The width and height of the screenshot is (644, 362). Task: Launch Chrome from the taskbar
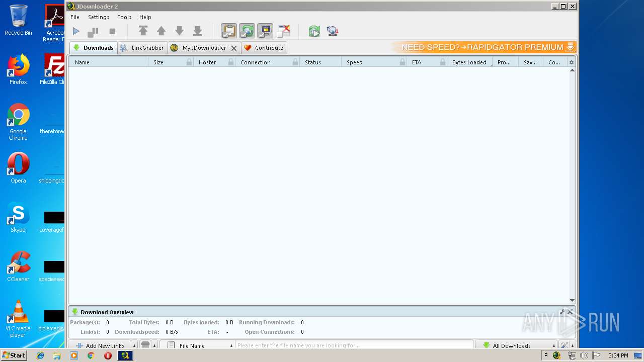[91, 355]
